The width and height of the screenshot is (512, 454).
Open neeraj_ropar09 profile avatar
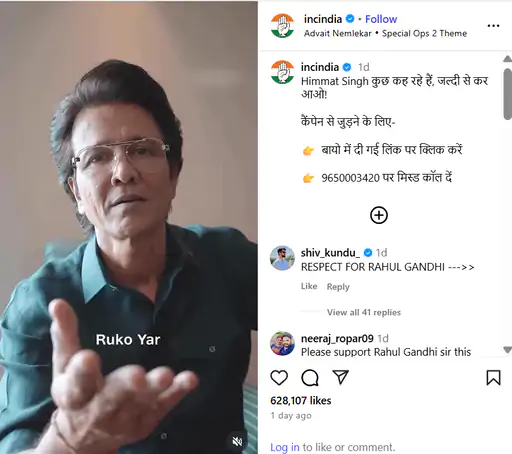[282, 344]
